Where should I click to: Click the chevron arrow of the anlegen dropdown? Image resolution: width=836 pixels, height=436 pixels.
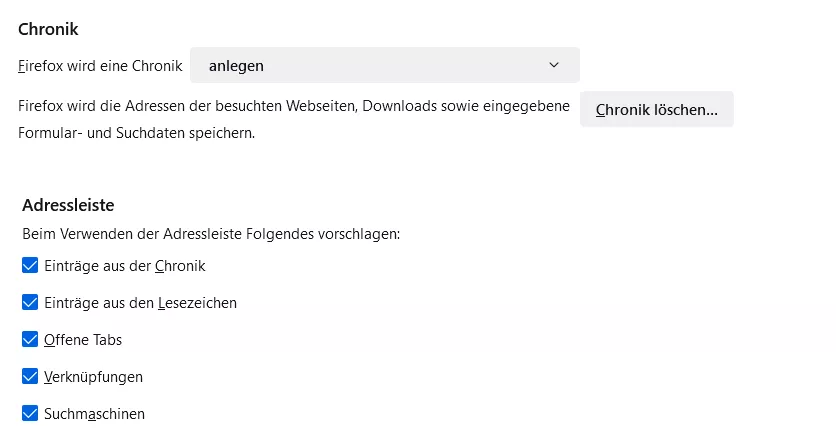pos(554,65)
